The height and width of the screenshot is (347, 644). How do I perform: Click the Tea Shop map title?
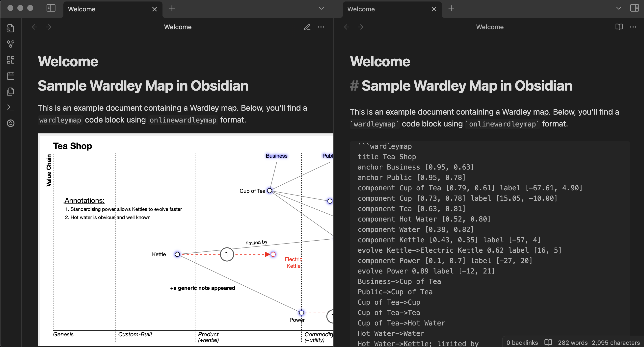tap(73, 146)
